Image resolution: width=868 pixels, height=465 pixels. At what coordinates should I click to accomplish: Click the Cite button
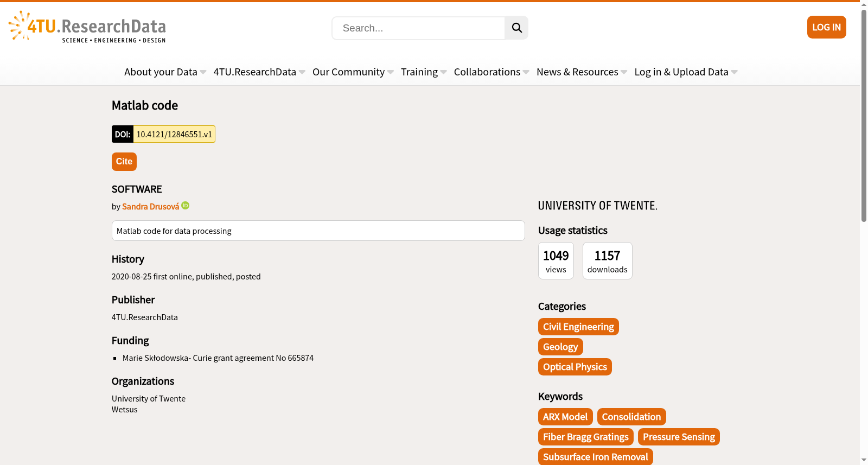[x=124, y=162]
